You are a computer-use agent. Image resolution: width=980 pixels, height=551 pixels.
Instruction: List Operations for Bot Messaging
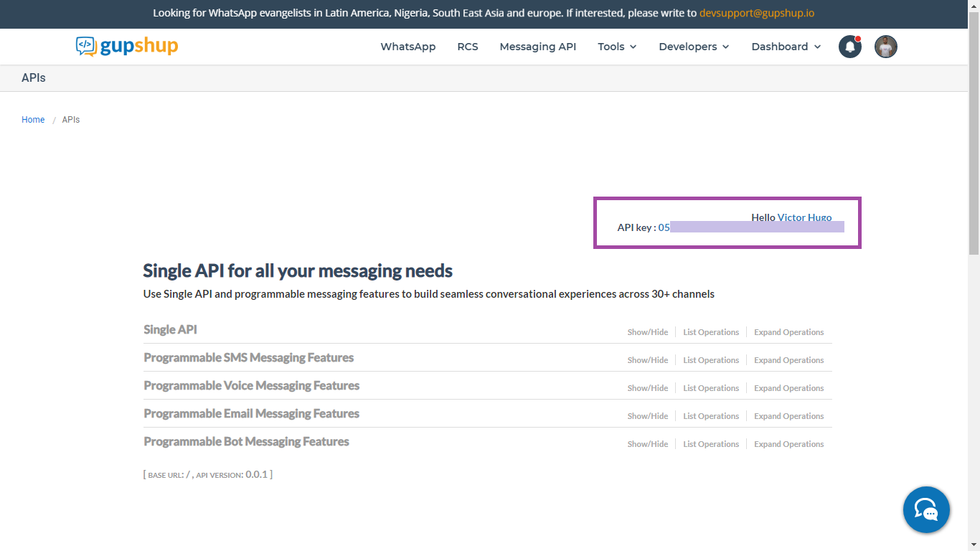tap(711, 444)
